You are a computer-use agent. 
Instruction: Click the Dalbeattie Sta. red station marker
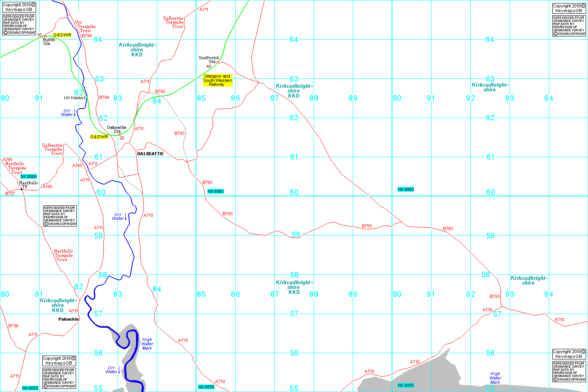(119, 134)
